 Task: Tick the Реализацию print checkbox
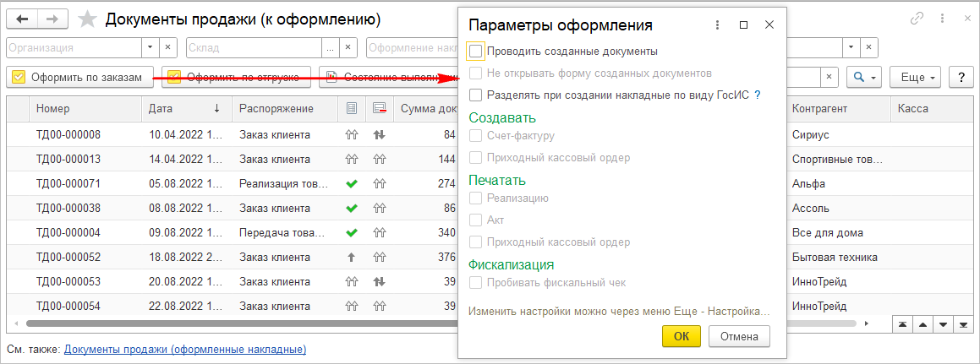475,198
